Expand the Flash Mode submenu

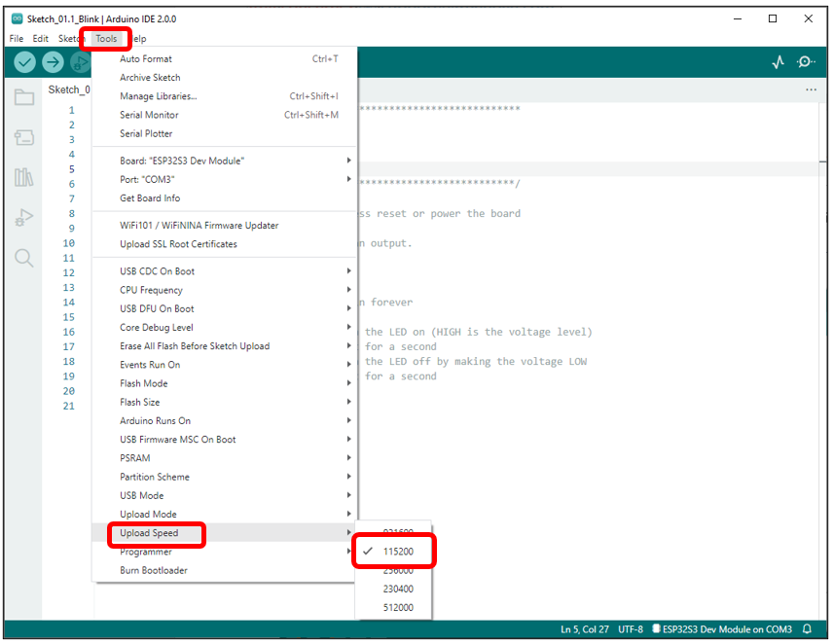click(x=224, y=383)
